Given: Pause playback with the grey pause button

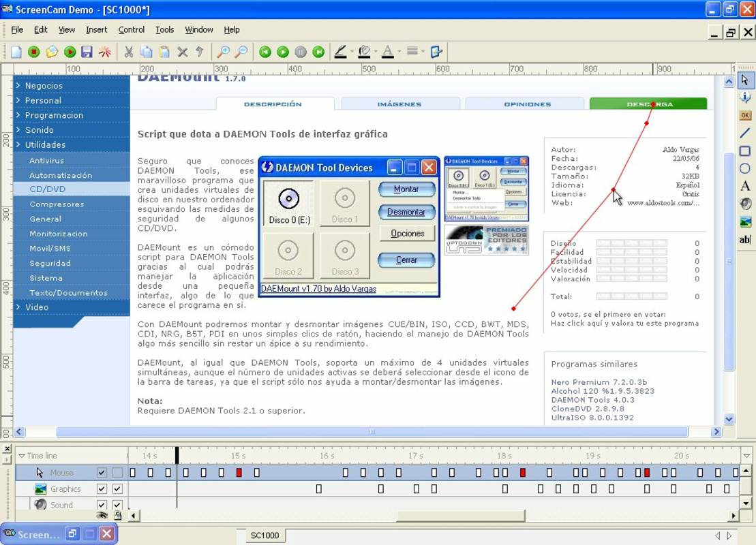Looking at the screenshot, I should pyautogui.click(x=301, y=52).
